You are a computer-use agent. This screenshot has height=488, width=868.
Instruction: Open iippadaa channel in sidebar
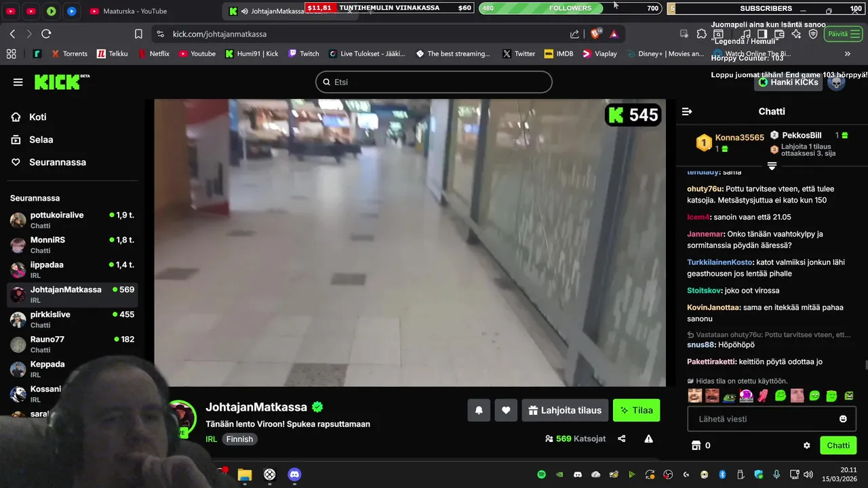click(73, 270)
